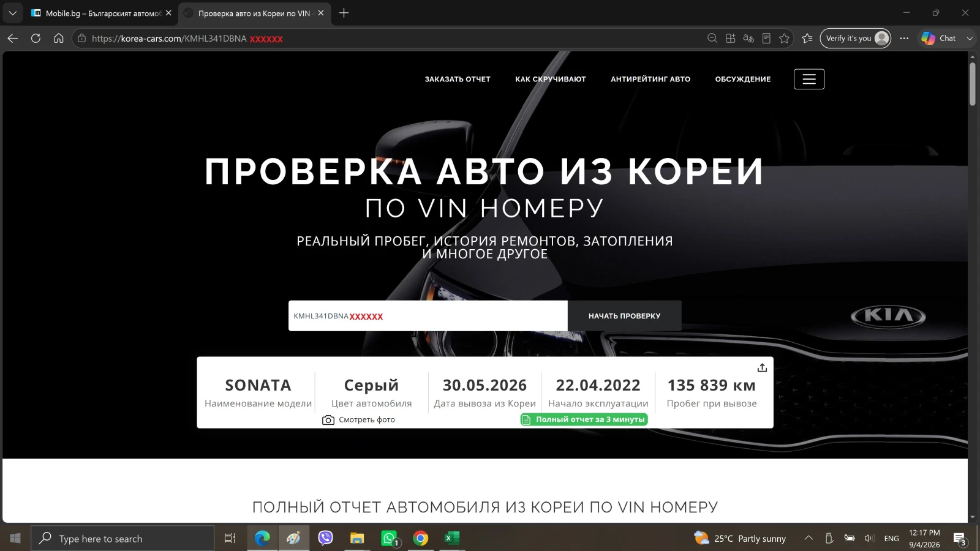
Task: Show hidden system tray icons
Action: pyautogui.click(x=809, y=538)
